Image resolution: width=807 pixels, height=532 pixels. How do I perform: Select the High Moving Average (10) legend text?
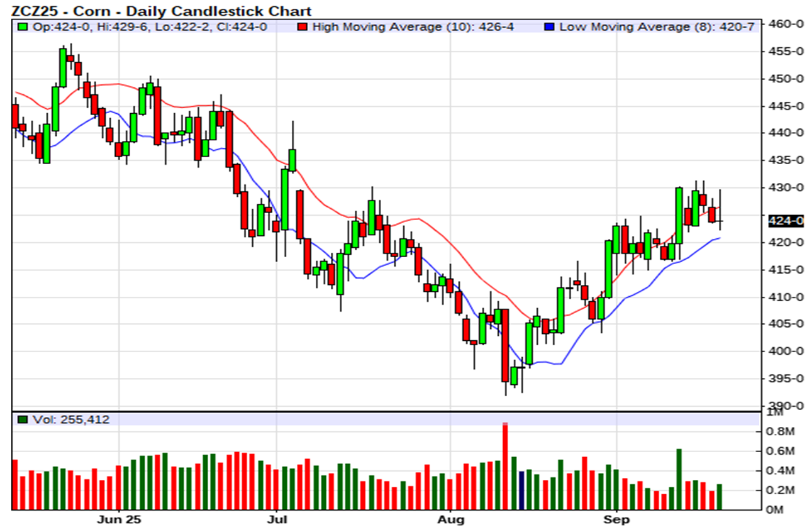tap(413, 26)
